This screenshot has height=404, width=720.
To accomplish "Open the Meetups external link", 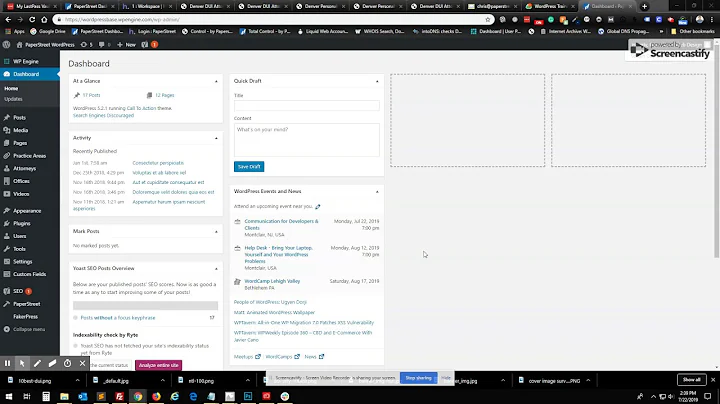I will click(x=247, y=357).
